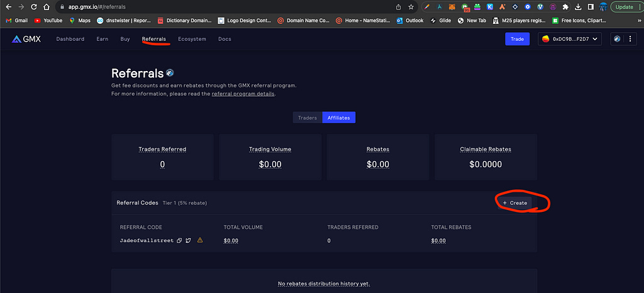Image resolution: width=644 pixels, height=293 pixels.
Task: Click the Chrome Update button
Action: [x=625, y=7]
